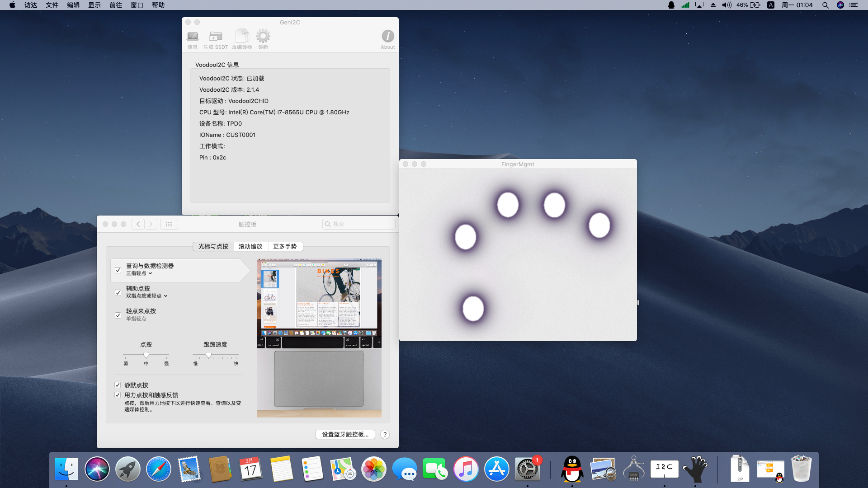Open Safari from the Dock
The height and width of the screenshot is (488, 868).
(x=159, y=469)
